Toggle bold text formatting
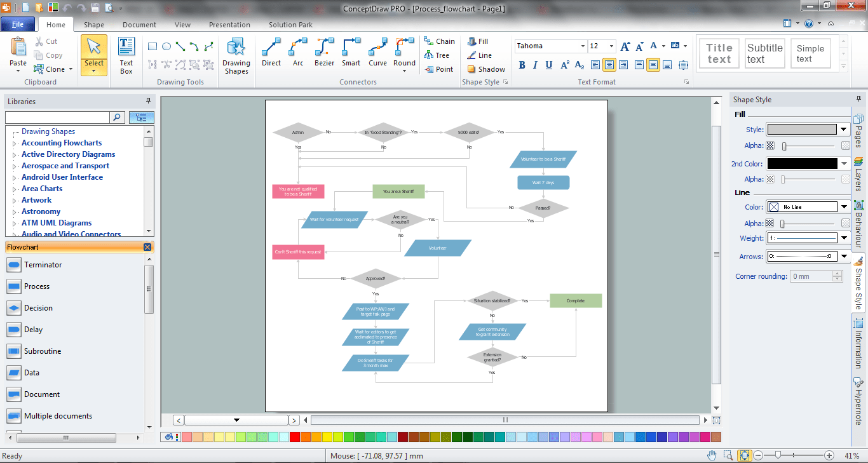 [521, 65]
